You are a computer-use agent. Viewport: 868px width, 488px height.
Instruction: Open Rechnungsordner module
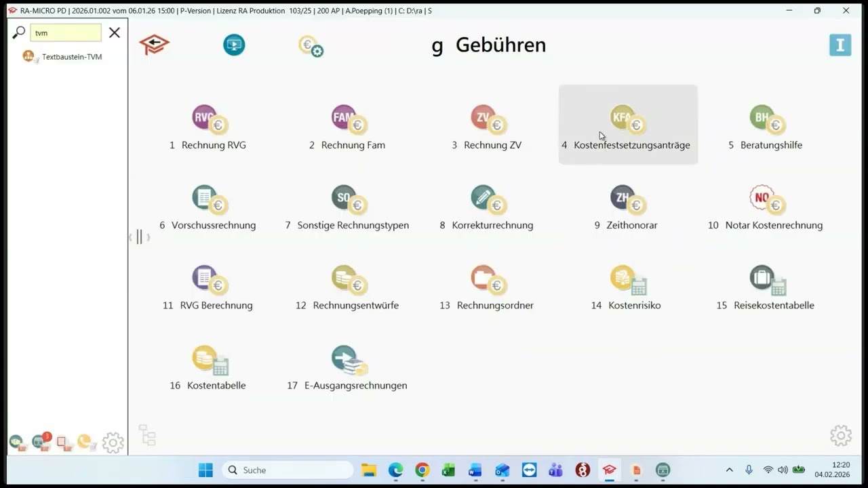click(486, 287)
